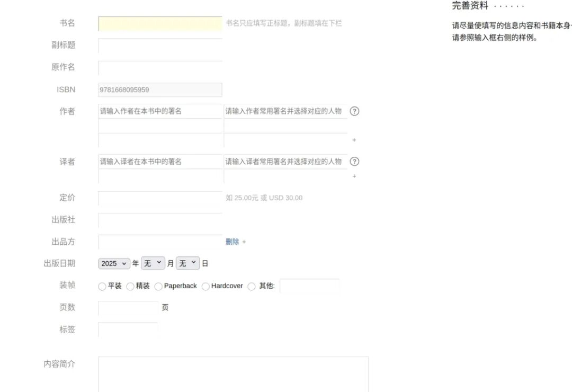Click the custom binding text box after 其他
The height and width of the screenshot is (392, 572).
[x=310, y=286]
